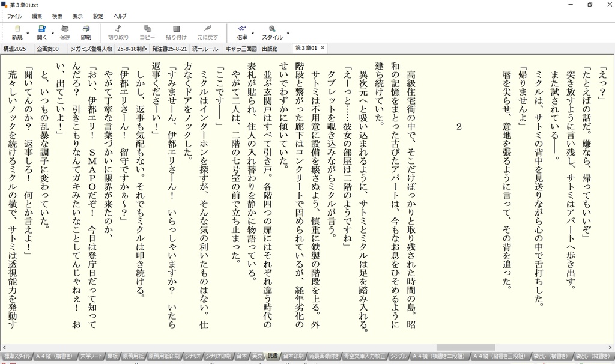615x364 pixels.
Task: Open the 表示 menu
Action: pos(77,16)
